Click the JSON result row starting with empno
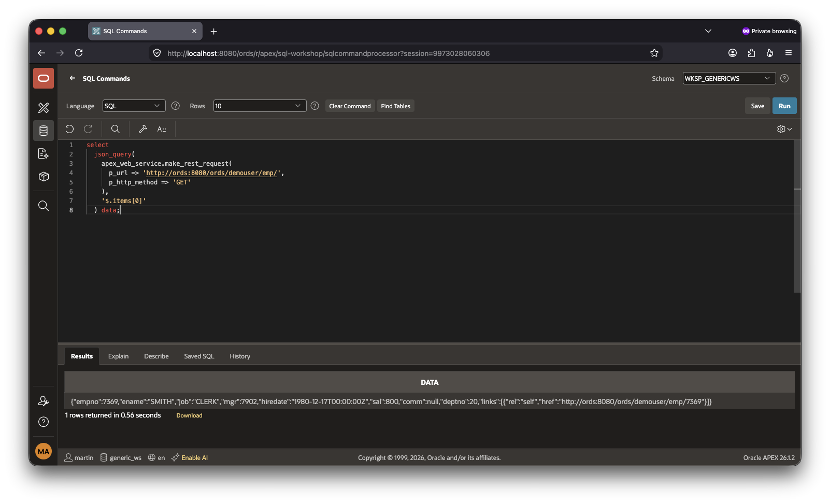 [430, 401]
